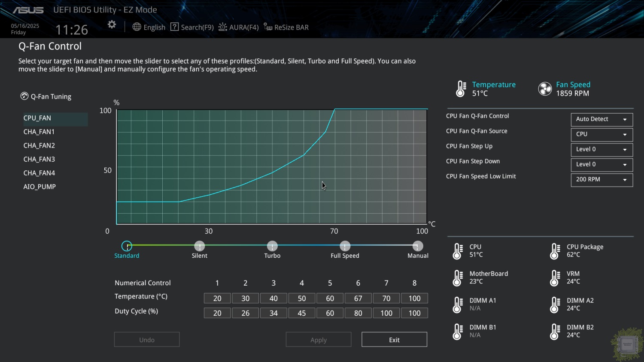The width and height of the screenshot is (644, 362).
Task: Click duty cycle field showing 80
Action: [358, 313]
